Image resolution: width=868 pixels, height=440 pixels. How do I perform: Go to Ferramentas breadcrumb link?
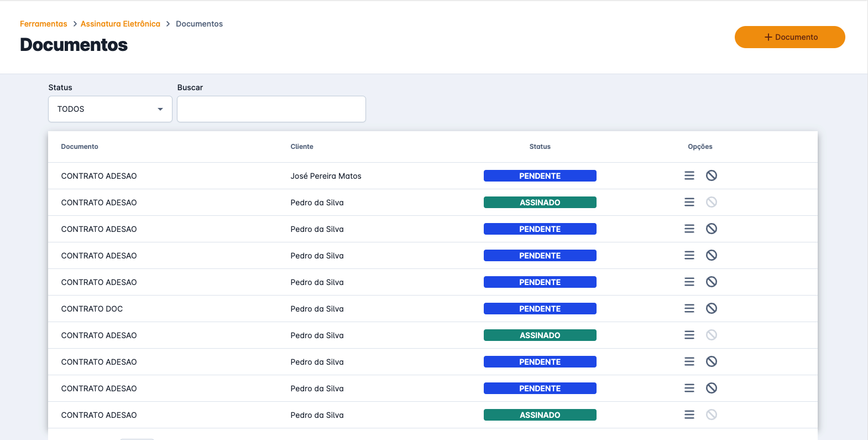click(x=43, y=24)
